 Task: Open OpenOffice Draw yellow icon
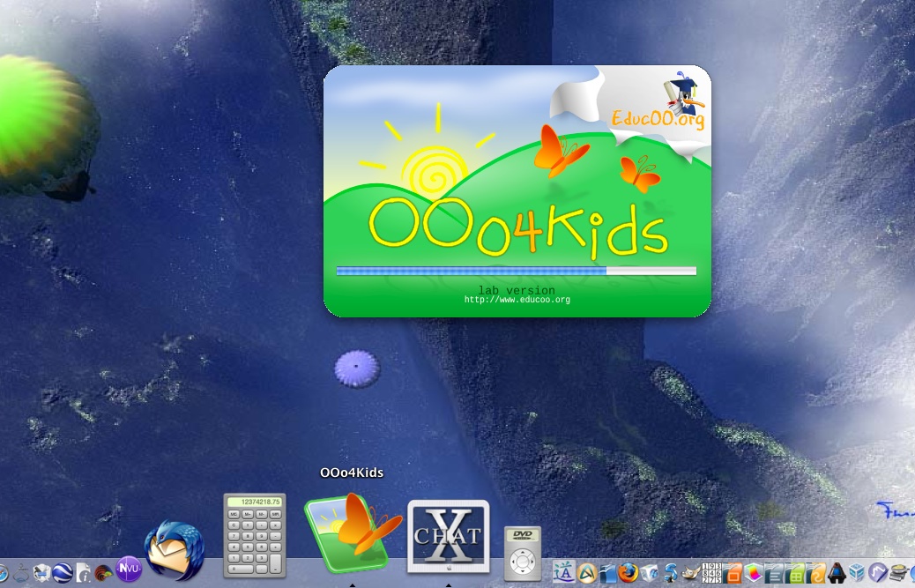[815, 573]
